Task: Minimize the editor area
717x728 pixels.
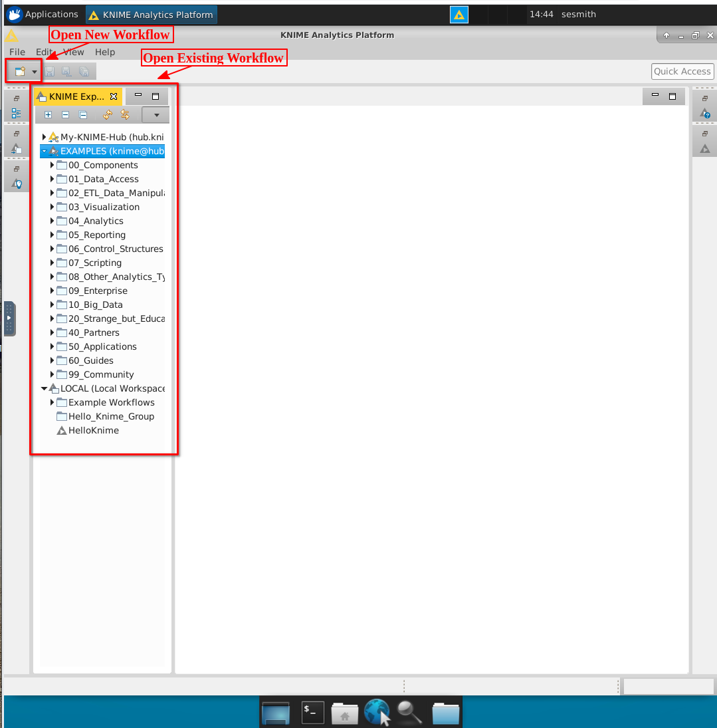Action: 655,94
